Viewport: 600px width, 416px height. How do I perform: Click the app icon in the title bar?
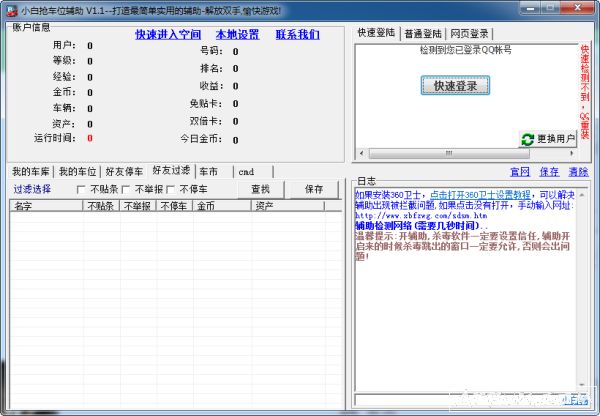[12, 10]
